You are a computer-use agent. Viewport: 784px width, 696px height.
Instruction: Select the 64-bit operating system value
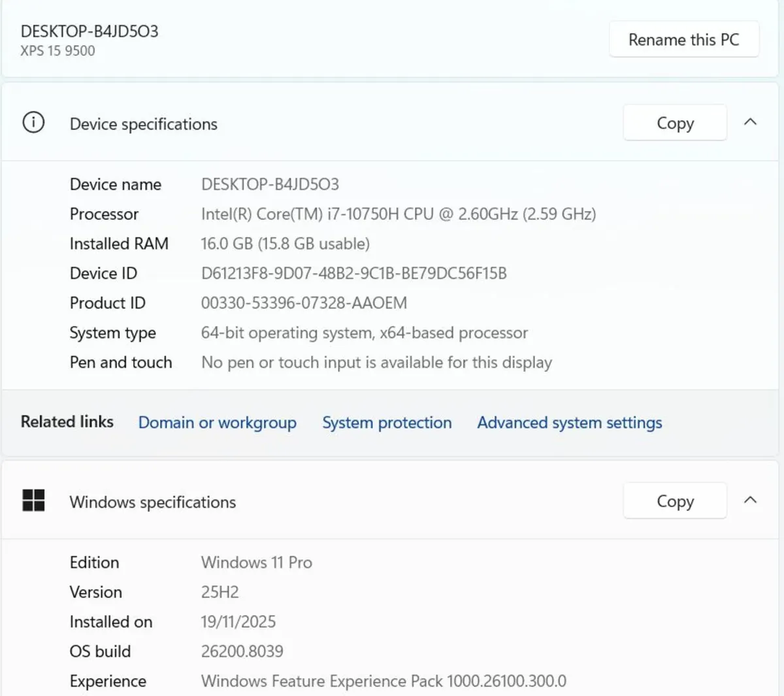coord(365,333)
